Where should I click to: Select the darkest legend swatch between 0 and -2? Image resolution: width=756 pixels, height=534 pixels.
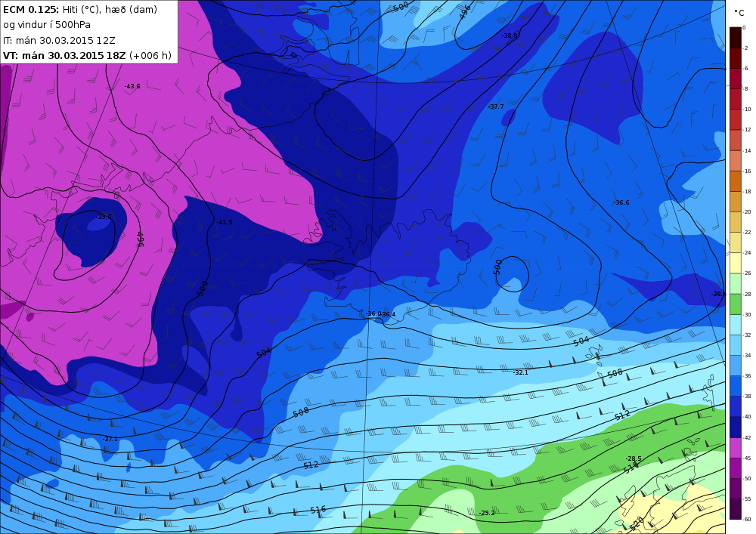(x=736, y=38)
